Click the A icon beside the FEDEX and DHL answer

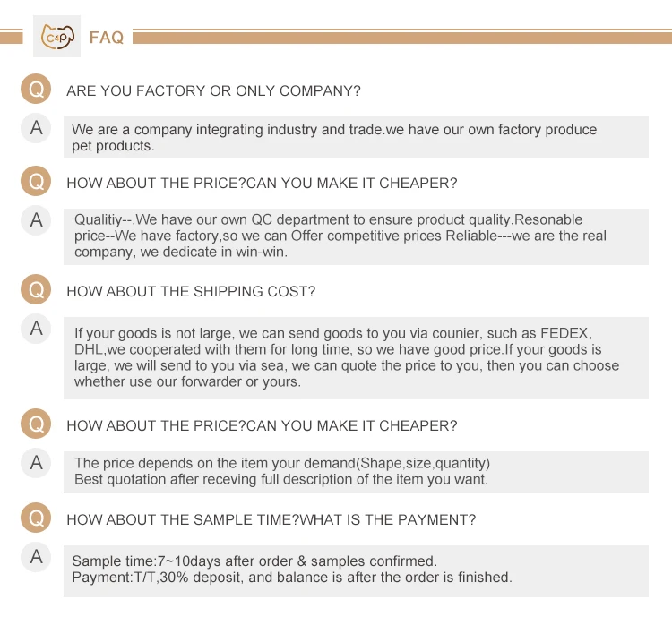click(36, 328)
